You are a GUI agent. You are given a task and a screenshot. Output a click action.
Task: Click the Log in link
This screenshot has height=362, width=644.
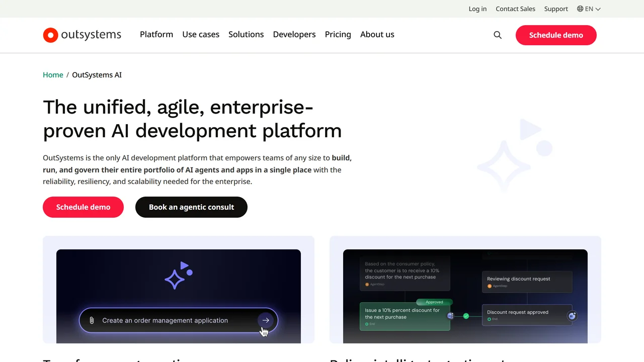pyautogui.click(x=477, y=9)
